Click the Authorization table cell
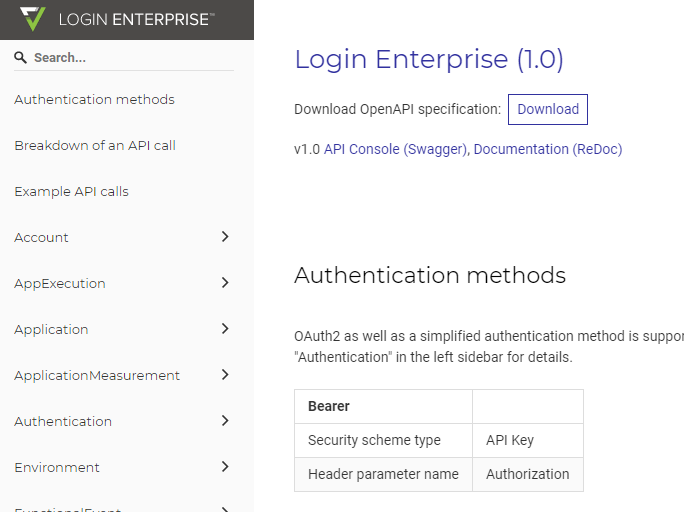The width and height of the screenshot is (684, 512). [x=528, y=474]
